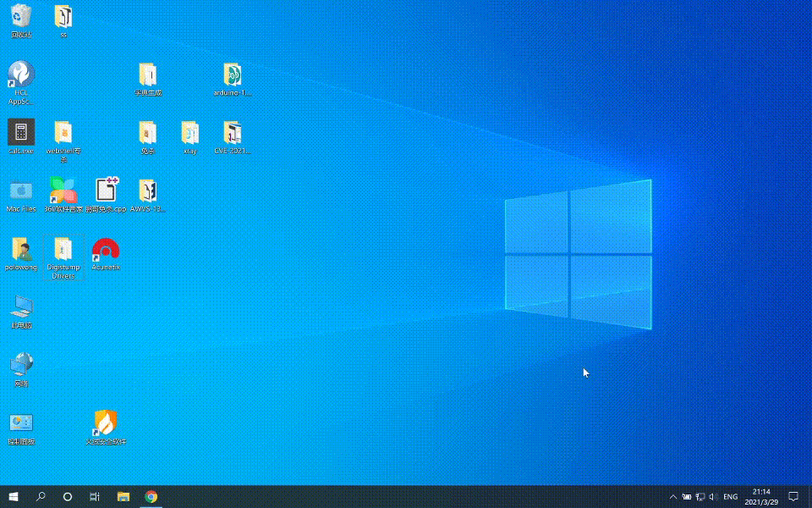
Task: Switch ENG input language indicator
Action: (x=730, y=497)
